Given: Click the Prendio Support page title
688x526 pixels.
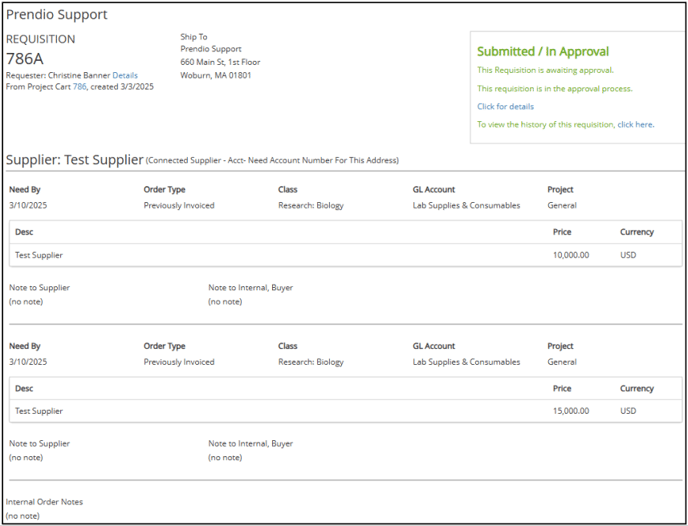Looking at the screenshot, I should coord(57,14).
